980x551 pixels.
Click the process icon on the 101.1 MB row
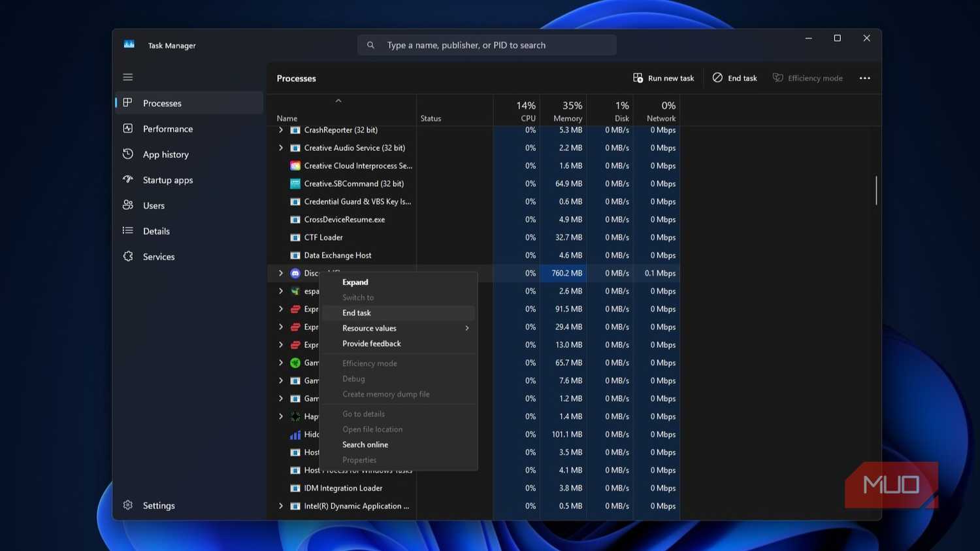[x=295, y=435]
